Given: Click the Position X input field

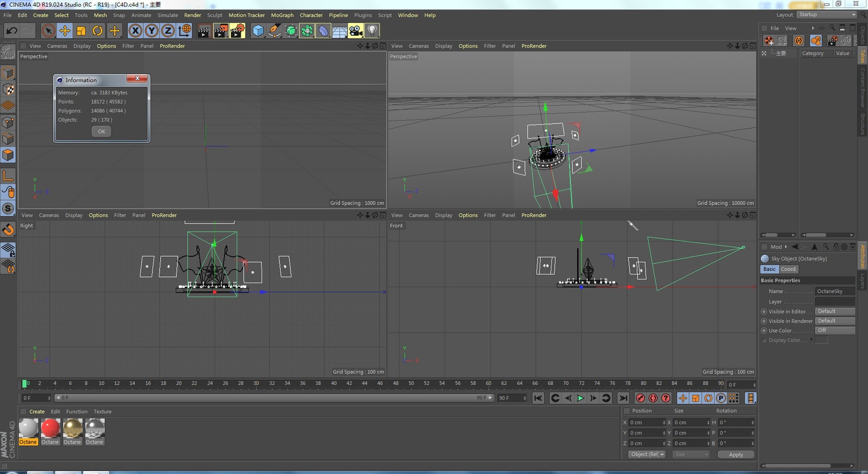Looking at the screenshot, I should pos(647,422).
